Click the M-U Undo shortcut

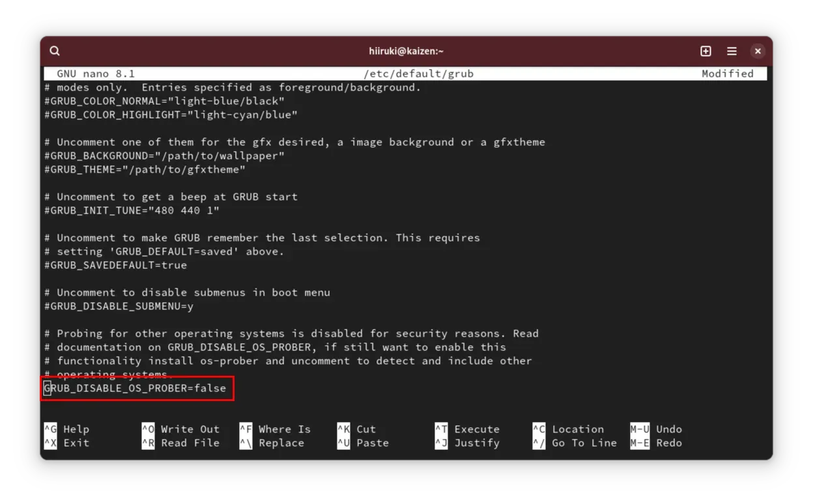click(x=656, y=429)
